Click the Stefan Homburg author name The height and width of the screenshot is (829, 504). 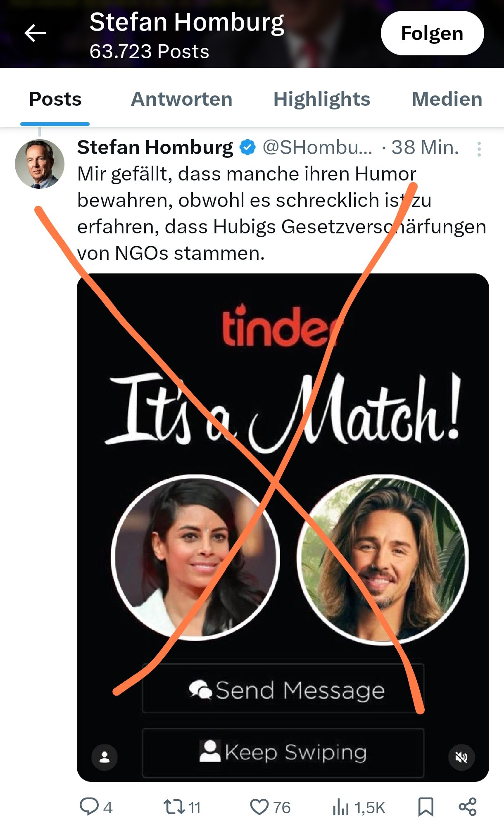pos(155,147)
